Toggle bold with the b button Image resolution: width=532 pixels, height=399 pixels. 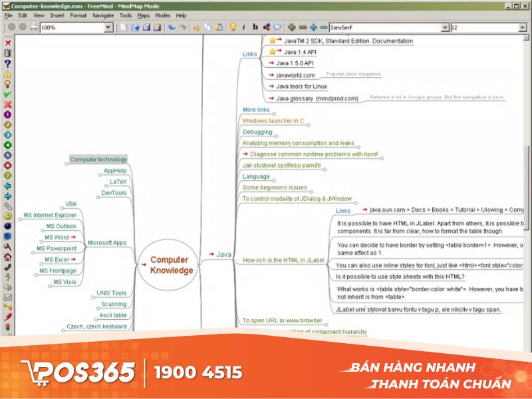[x=255, y=27]
